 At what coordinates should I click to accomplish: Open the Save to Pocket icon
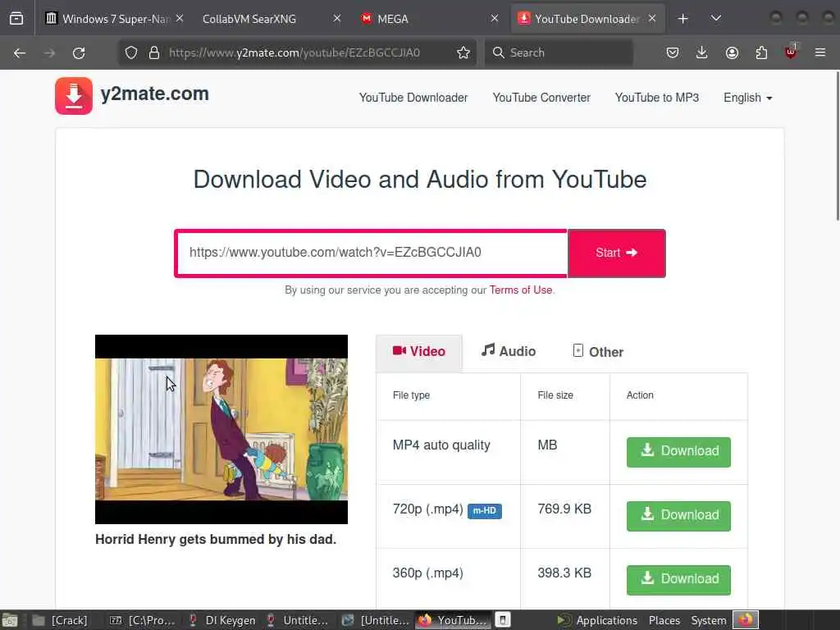pos(673,52)
